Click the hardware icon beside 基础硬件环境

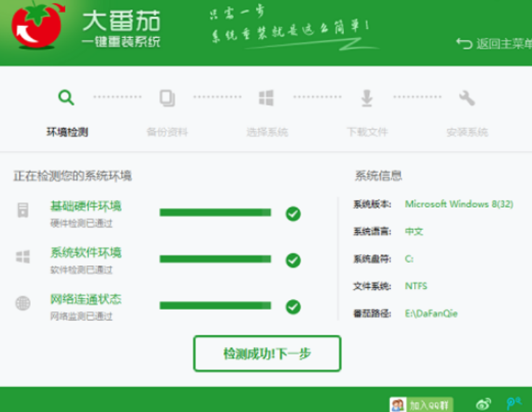[x=23, y=210]
